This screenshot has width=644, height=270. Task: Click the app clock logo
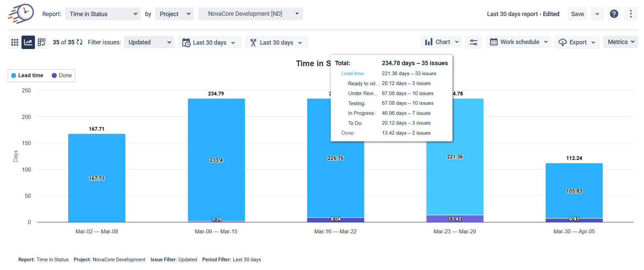point(21,13)
